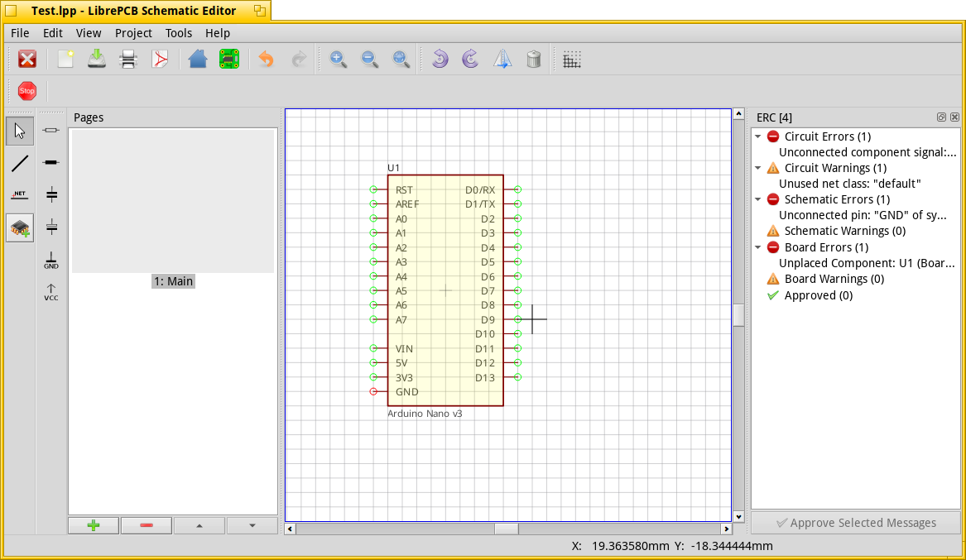Collapse the Circuit Warnings group
This screenshot has height=560, width=966.
758,168
